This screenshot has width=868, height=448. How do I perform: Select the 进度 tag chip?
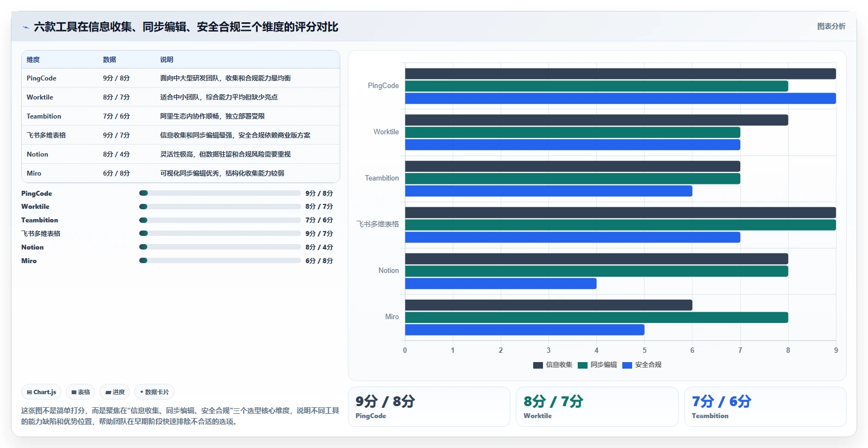(x=115, y=392)
